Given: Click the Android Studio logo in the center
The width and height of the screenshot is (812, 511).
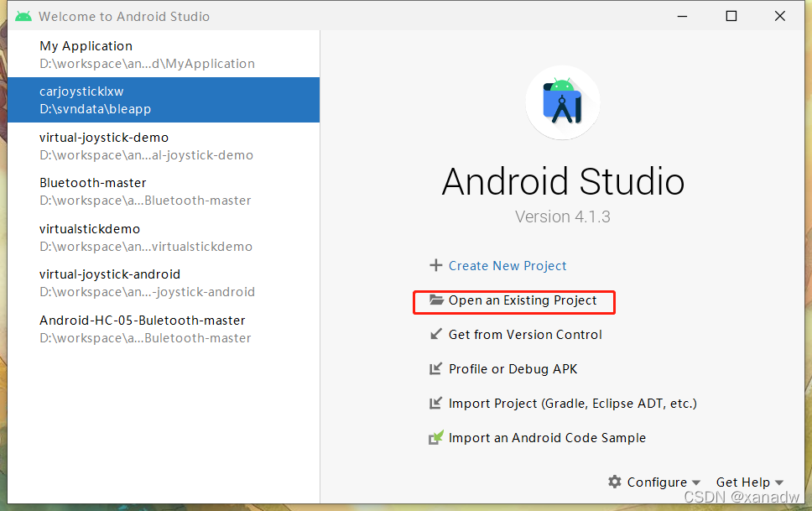Looking at the screenshot, I should (x=563, y=102).
